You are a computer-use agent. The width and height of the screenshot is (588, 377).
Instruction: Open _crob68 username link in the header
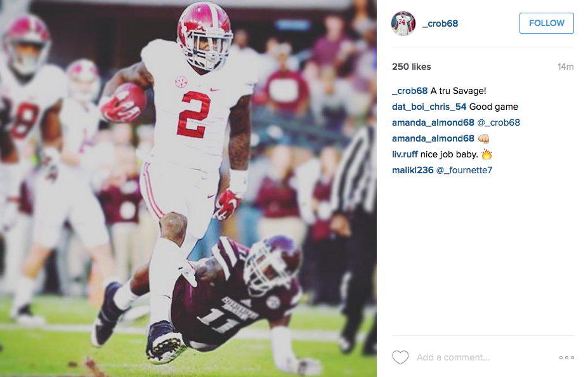[440, 23]
